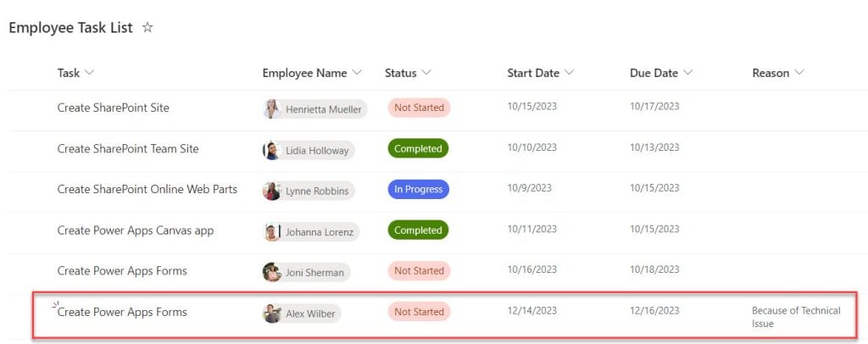The width and height of the screenshot is (868, 344).
Task: Open the Create SharePoint Site task
Action: [x=113, y=108]
